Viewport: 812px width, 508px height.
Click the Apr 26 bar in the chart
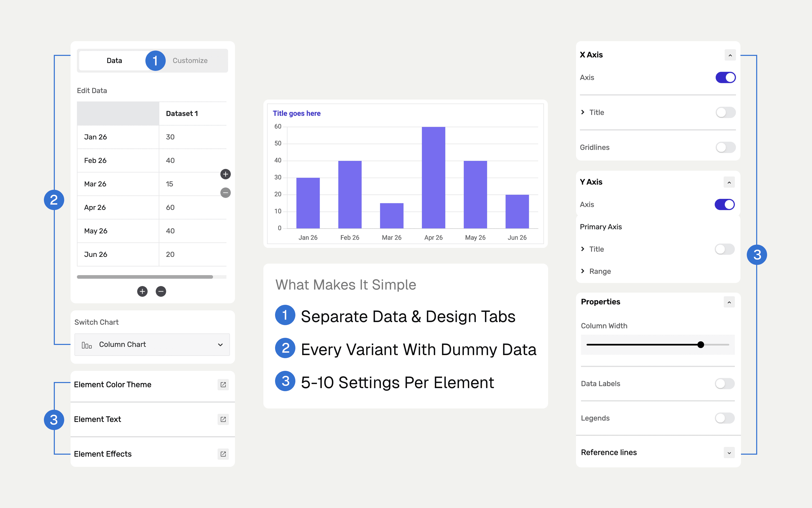(433, 177)
